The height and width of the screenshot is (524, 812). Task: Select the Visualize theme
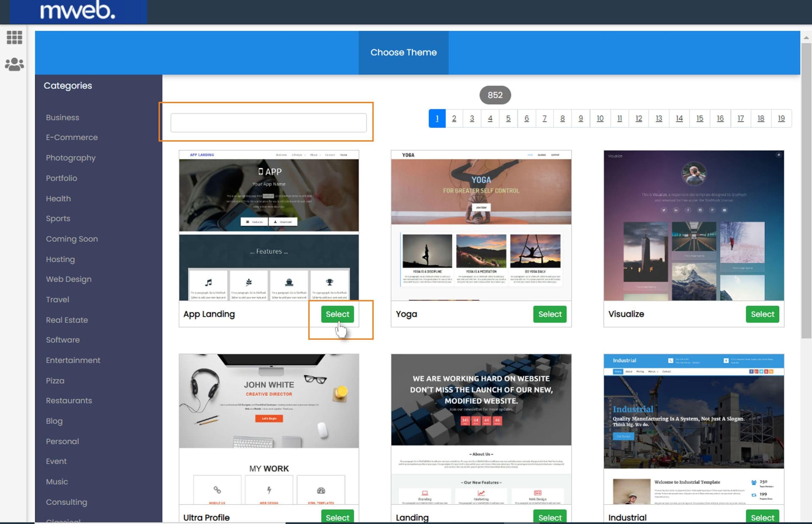(x=763, y=314)
